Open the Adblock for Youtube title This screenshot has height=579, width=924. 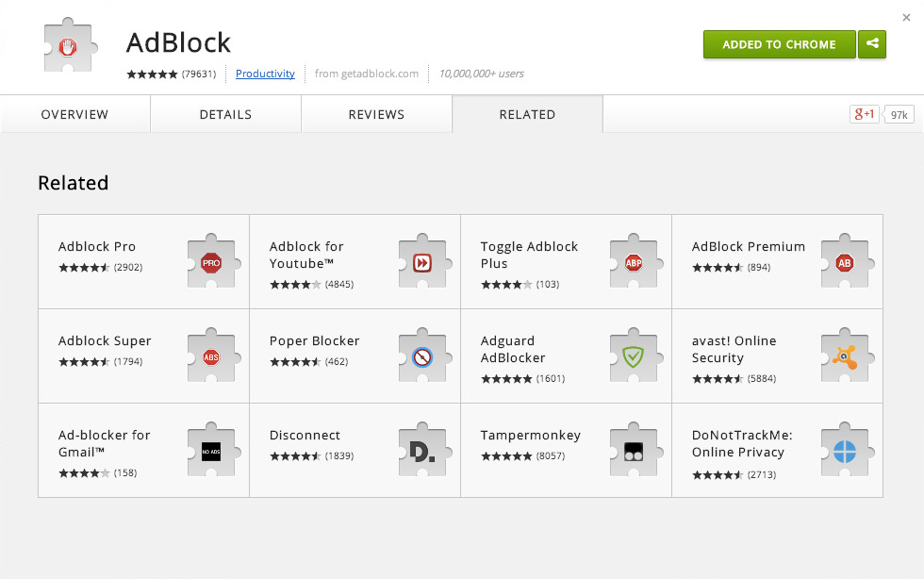(x=306, y=255)
